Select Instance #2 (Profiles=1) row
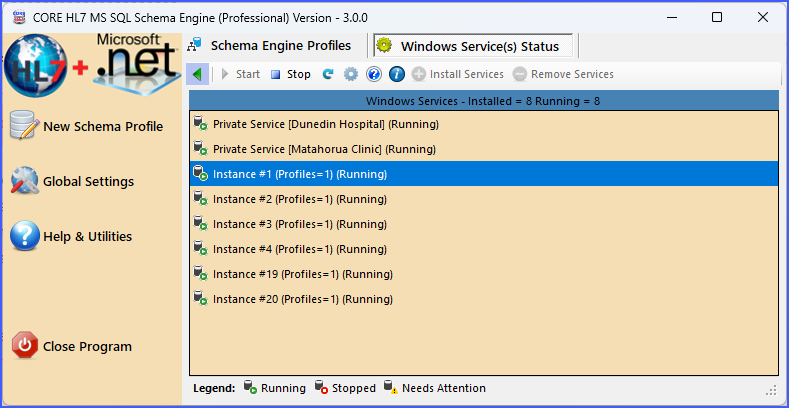 [x=484, y=199]
